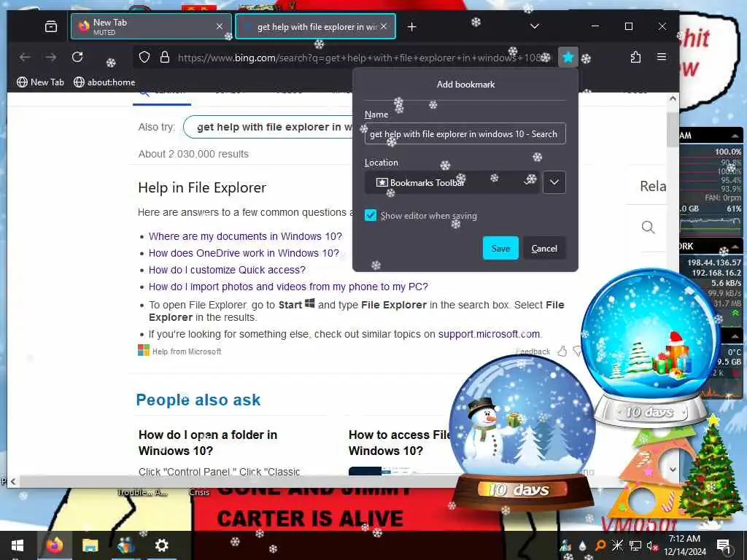The height and width of the screenshot is (560, 747).
Task: Open 'How does OneDrive work in Windows 10?'
Action: coord(244,253)
